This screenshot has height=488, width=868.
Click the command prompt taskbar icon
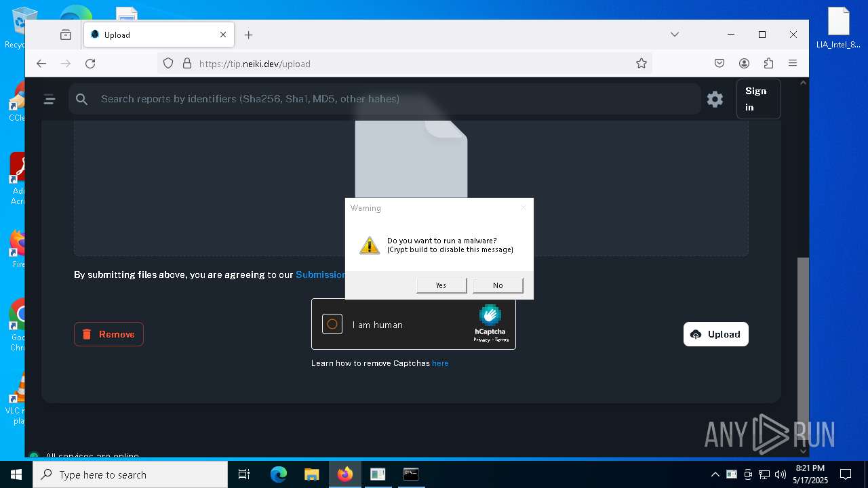(411, 474)
